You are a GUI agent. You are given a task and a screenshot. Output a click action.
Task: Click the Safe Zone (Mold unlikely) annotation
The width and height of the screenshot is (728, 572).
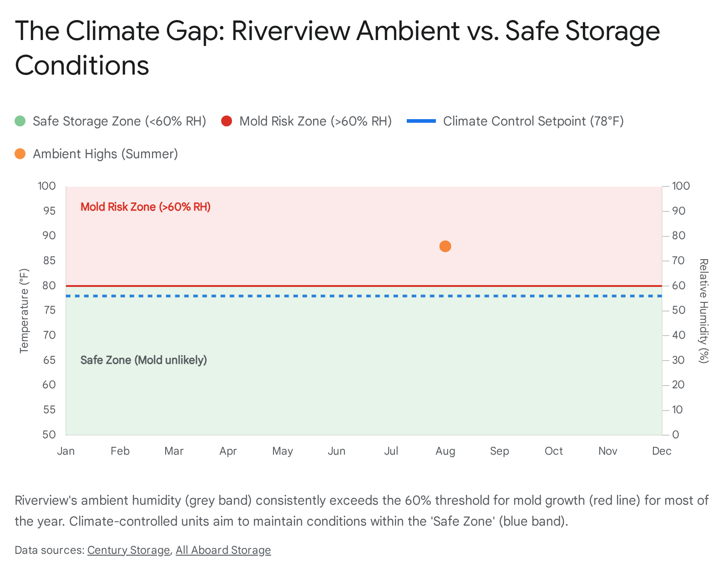[x=143, y=360]
